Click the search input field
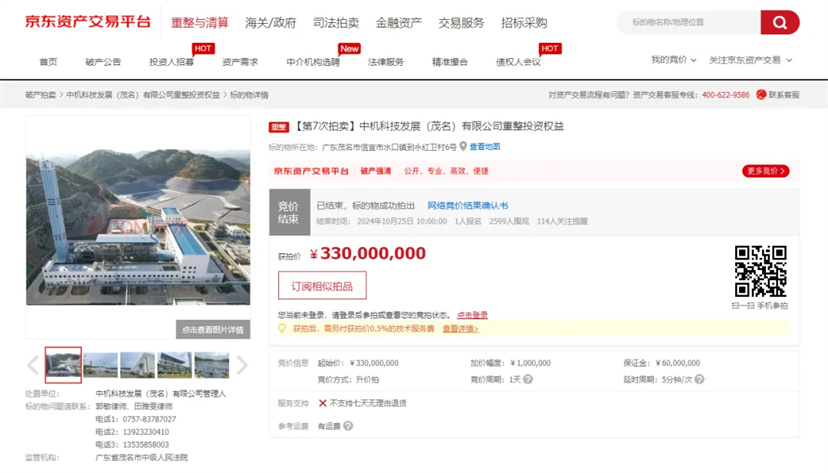 click(x=689, y=22)
